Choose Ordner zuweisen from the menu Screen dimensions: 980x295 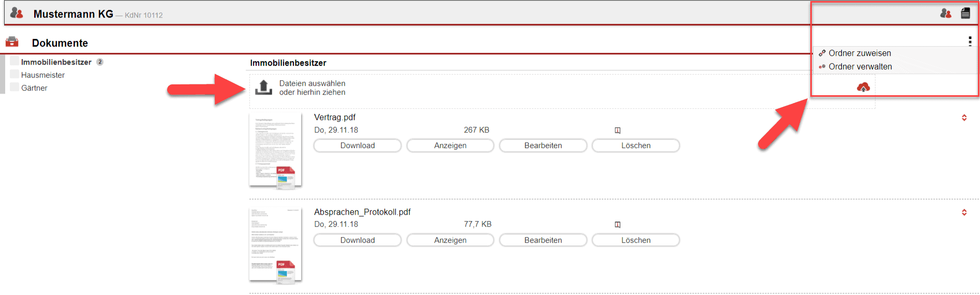pyautogui.click(x=859, y=53)
